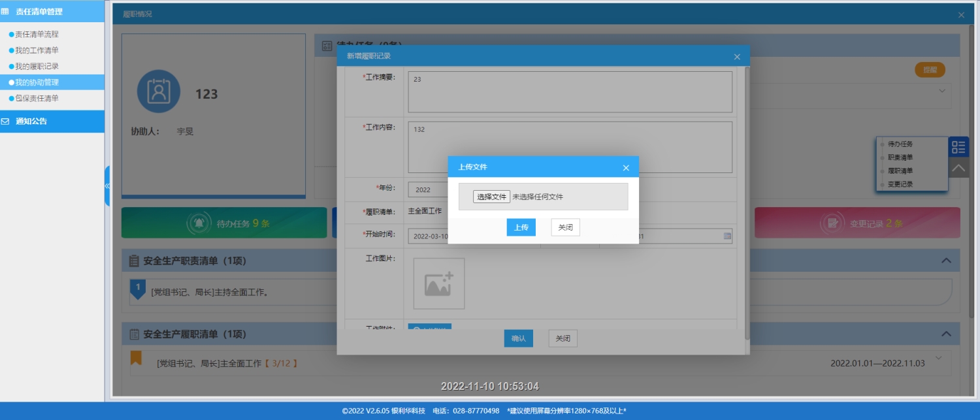Click the add work image placeholder icon
980x420 pixels.
[x=438, y=283]
